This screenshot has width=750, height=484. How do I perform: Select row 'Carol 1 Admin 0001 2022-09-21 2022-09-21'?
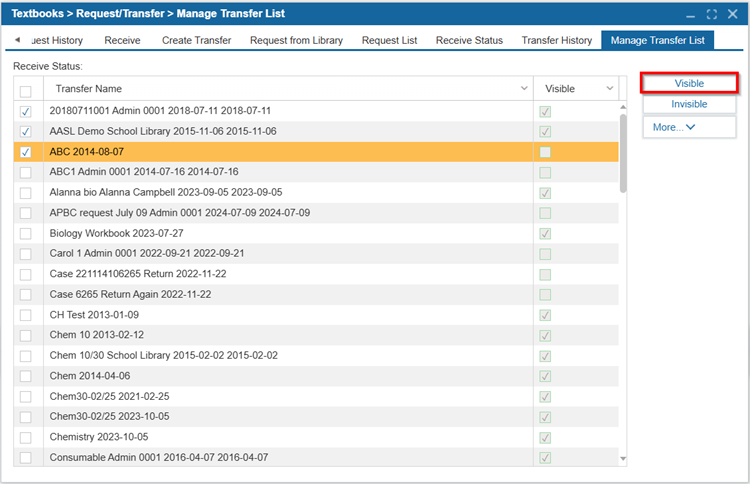coord(316,254)
